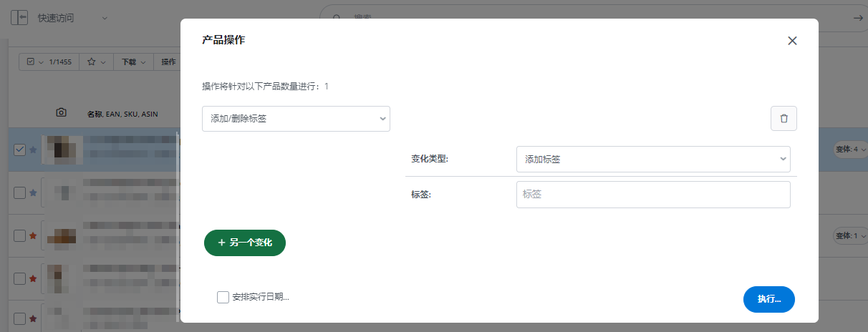Click the 变化类型 label
This screenshot has width=868, height=332.
click(x=430, y=159)
